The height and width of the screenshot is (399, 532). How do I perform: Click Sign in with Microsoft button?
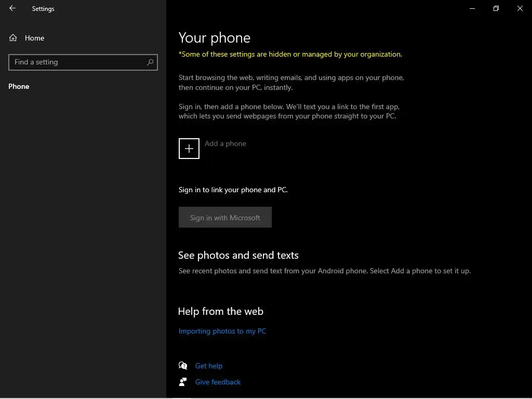tap(225, 217)
